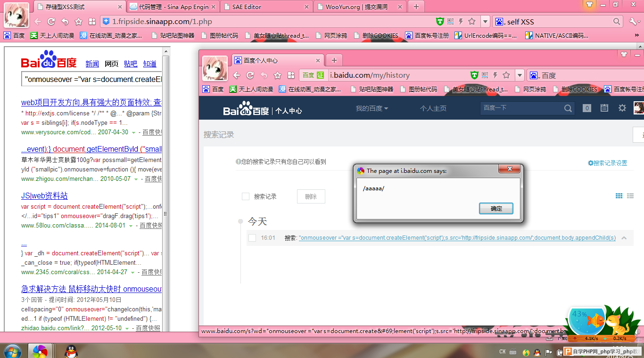This screenshot has height=358, width=644.
Task: Reload the i.baidu.com history page
Action: click(x=250, y=75)
